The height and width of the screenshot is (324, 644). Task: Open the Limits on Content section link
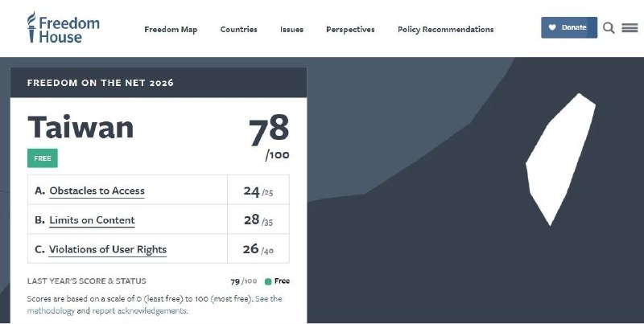tap(92, 220)
